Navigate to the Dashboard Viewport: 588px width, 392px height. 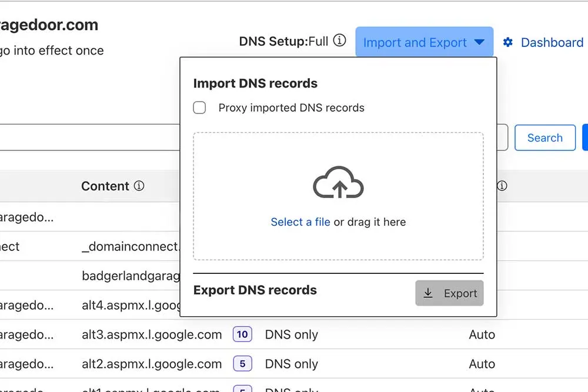pyautogui.click(x=552, y=42)
